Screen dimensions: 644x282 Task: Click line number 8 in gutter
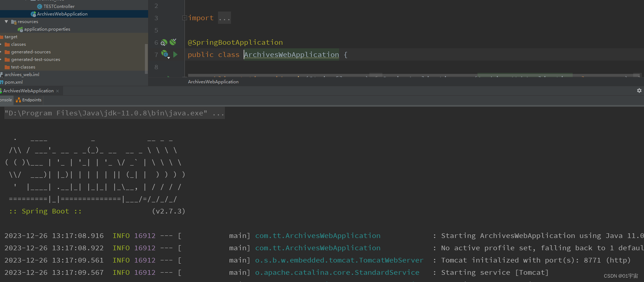(156, 67)
